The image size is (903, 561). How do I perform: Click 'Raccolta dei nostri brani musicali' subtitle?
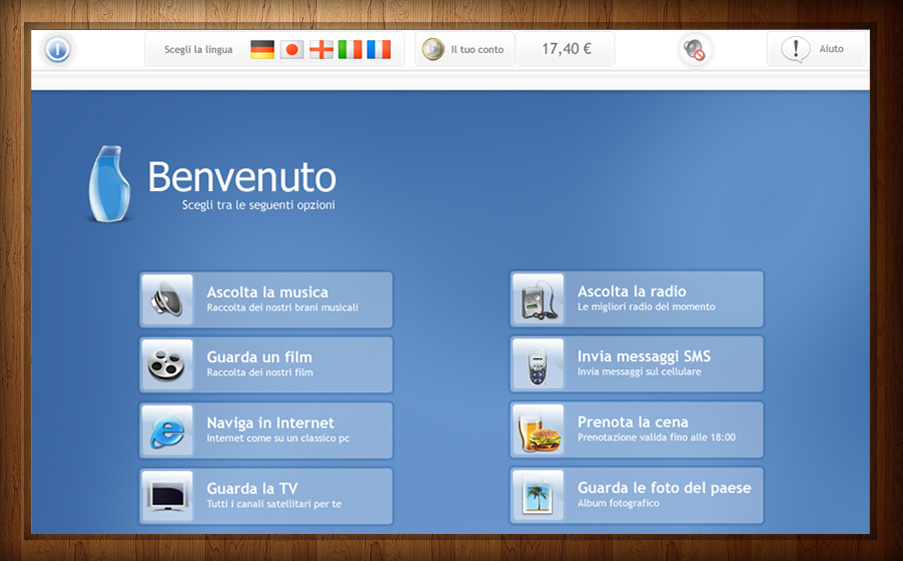(282, 308)
